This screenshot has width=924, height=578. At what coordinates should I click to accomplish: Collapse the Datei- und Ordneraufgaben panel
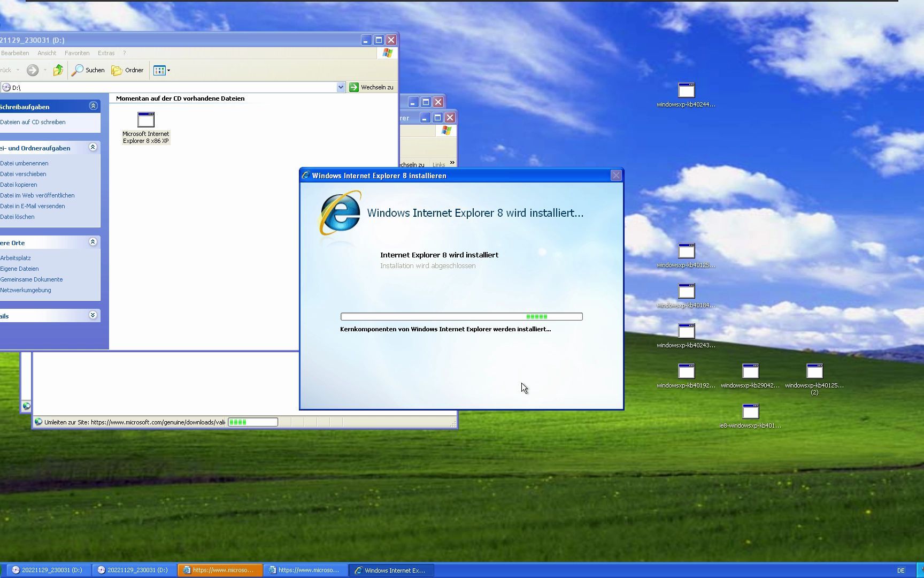point(93,147)
